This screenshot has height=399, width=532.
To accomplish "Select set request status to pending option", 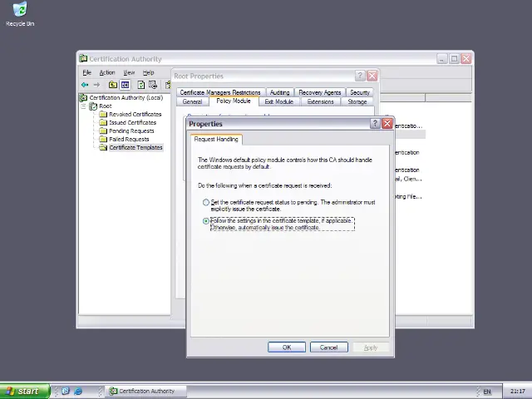I will 206,202.
